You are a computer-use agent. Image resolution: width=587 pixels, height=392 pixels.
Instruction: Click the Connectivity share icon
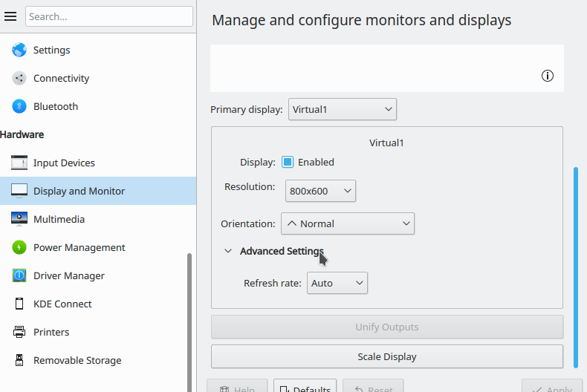[x=19, y=78]
